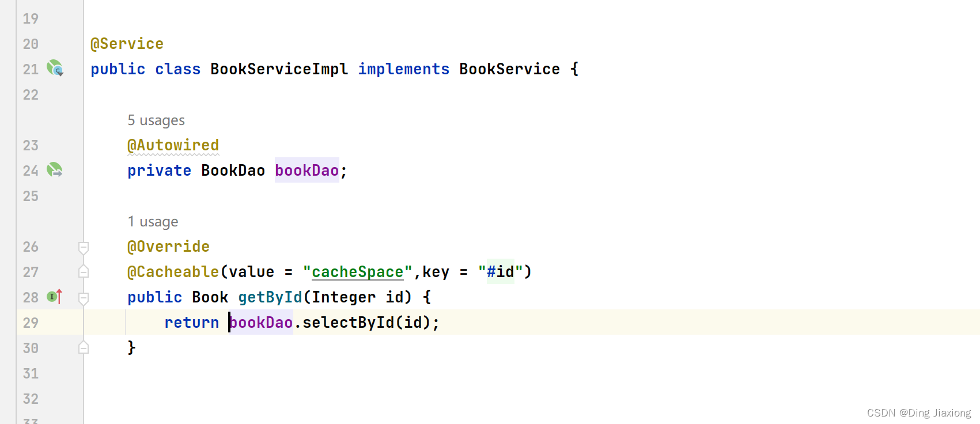Click the @Override annotation
Viewport: 980px width, 424px height.
[x=169, y=247]
